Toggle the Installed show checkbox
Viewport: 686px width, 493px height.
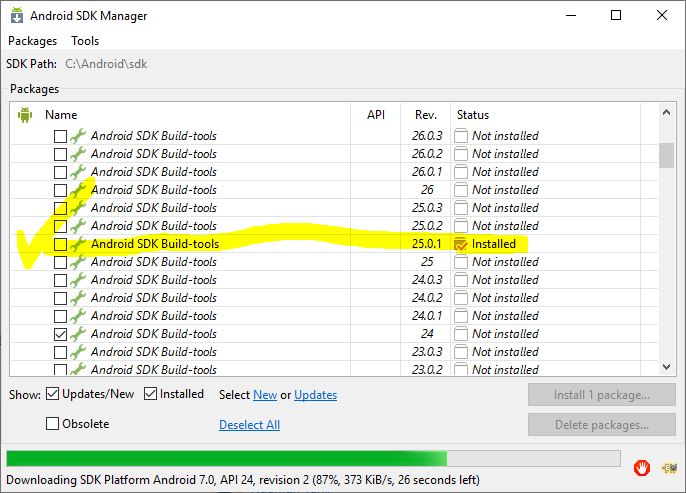pyautogui.click(x=150, y=394)
